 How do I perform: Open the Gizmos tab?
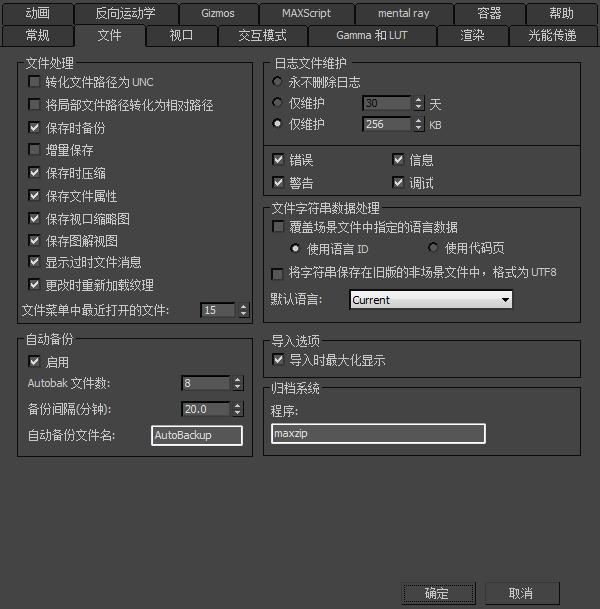[x=217, y=13]
